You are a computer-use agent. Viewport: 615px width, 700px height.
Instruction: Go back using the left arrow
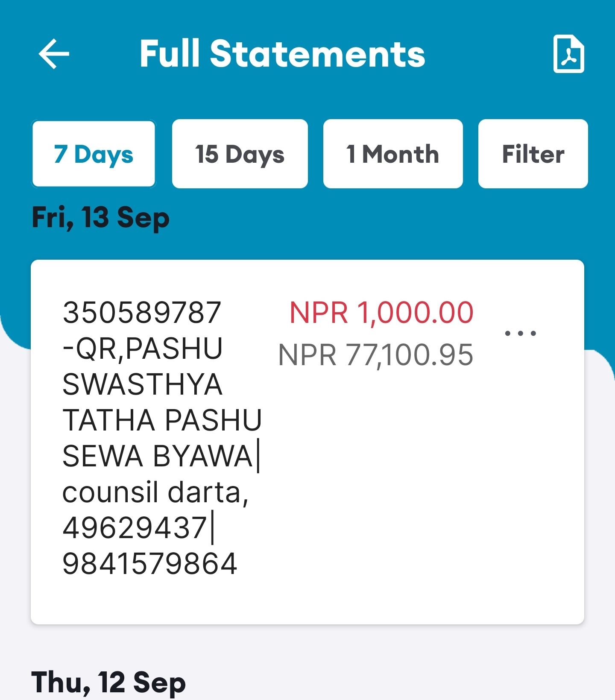[x=54, y=54]
